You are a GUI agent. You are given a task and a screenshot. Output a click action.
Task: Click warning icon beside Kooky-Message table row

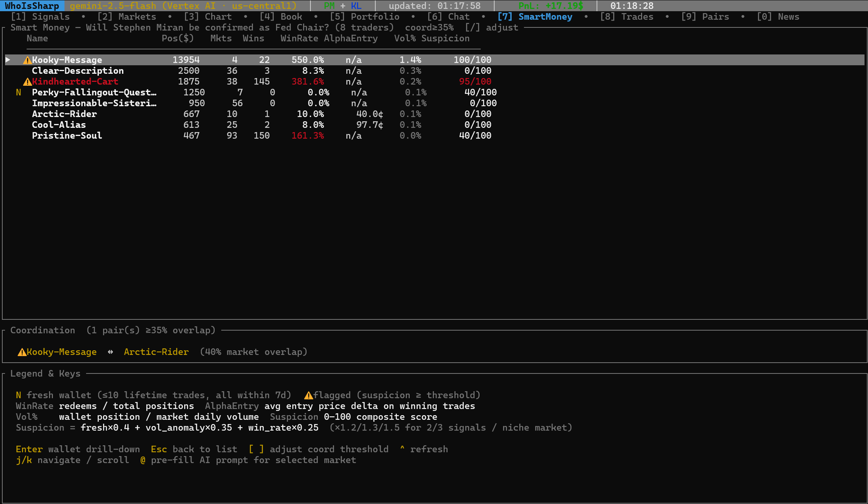click(27, 60)
